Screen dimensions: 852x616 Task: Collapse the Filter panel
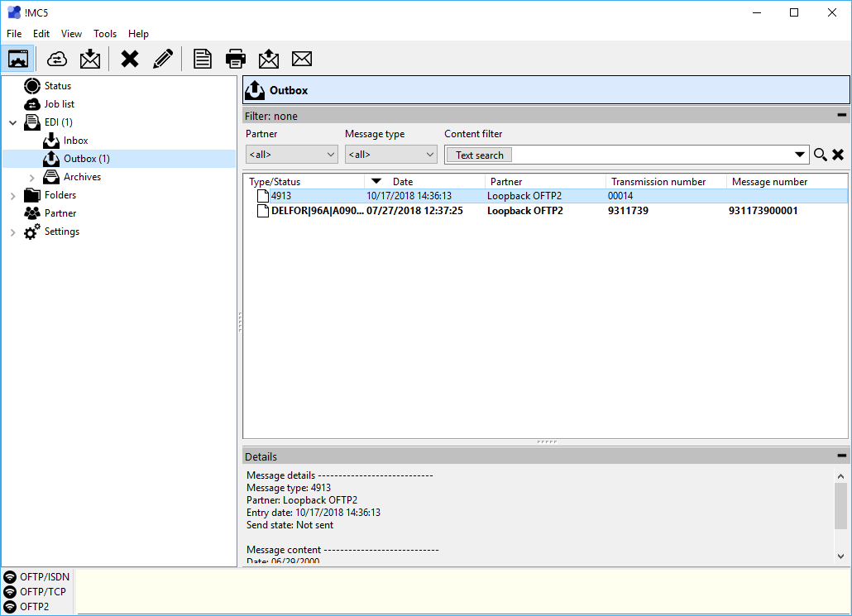pos(842,115)
